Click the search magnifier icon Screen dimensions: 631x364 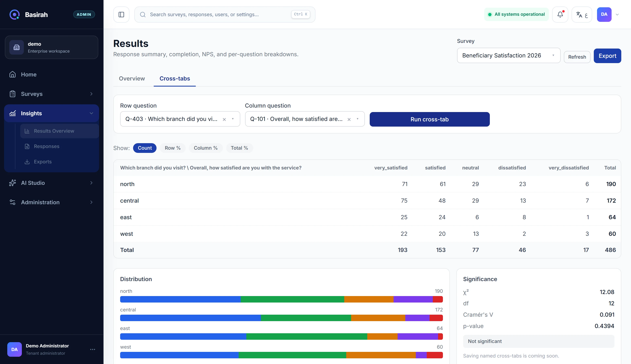(x=143, y=15)
